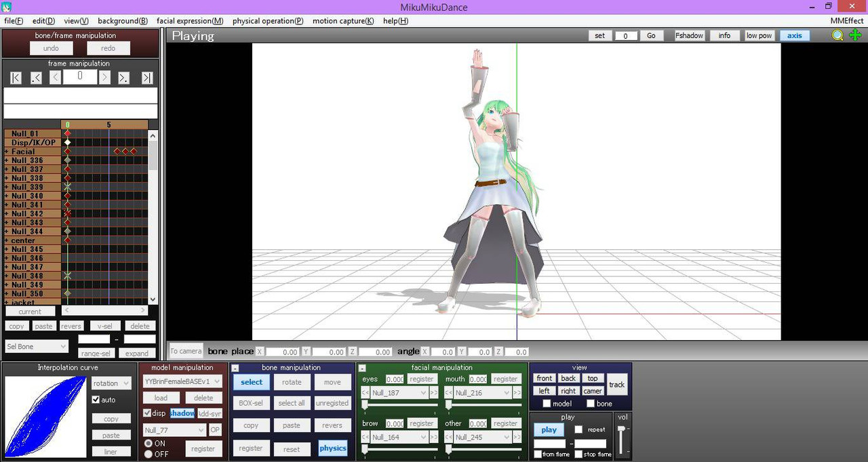The image size is (868, 462).
Task: Collapse the facial manipulation panel
Action: click(363, 368)
